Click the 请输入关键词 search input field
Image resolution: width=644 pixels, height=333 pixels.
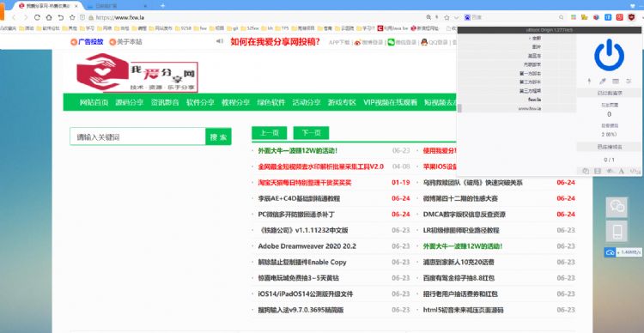137,136
